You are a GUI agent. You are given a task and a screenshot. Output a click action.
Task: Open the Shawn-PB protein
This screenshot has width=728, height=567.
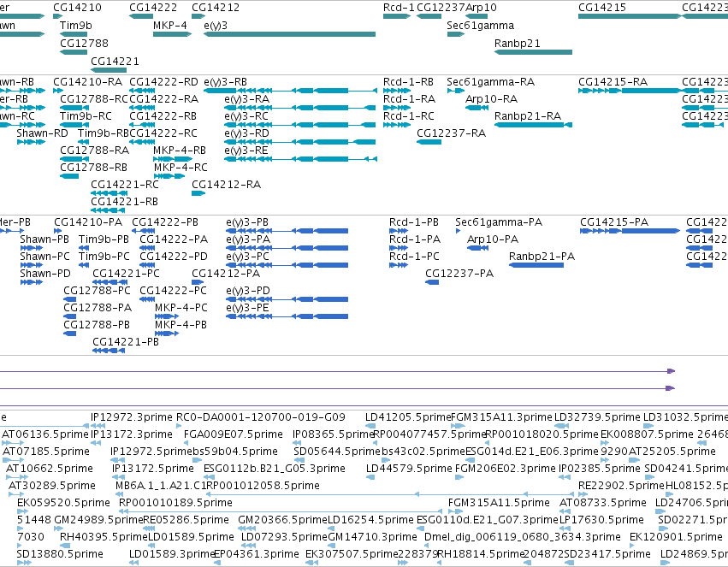point(44,239)
